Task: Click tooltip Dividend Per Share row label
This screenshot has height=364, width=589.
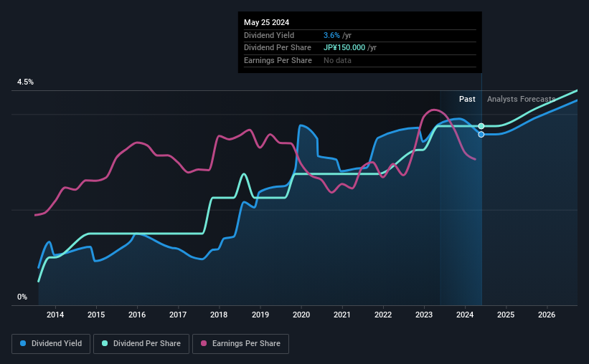Action: coord(278,48)
